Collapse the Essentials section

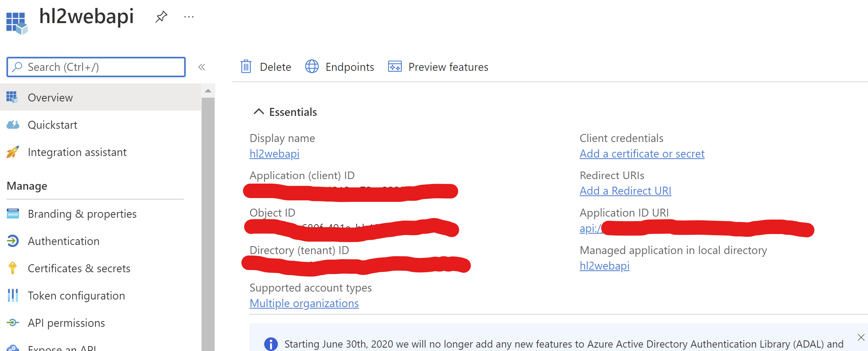(x=259, y=112)
